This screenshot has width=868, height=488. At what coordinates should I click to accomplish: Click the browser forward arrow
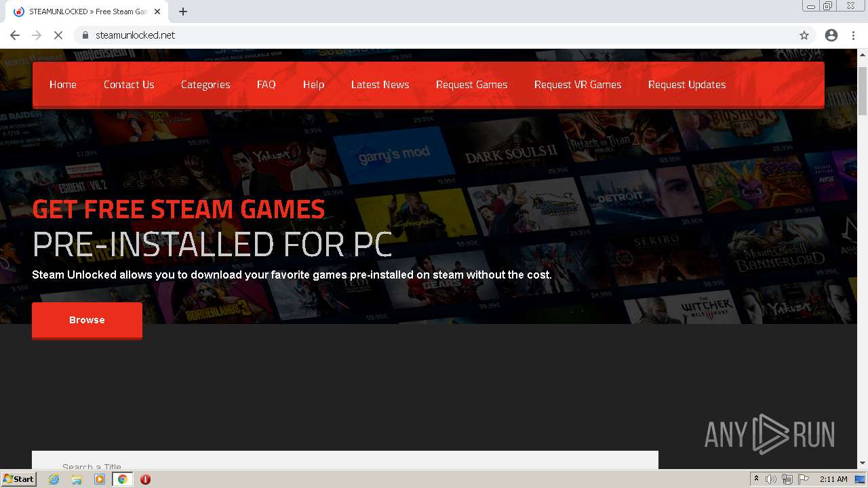tap(37, 35)
